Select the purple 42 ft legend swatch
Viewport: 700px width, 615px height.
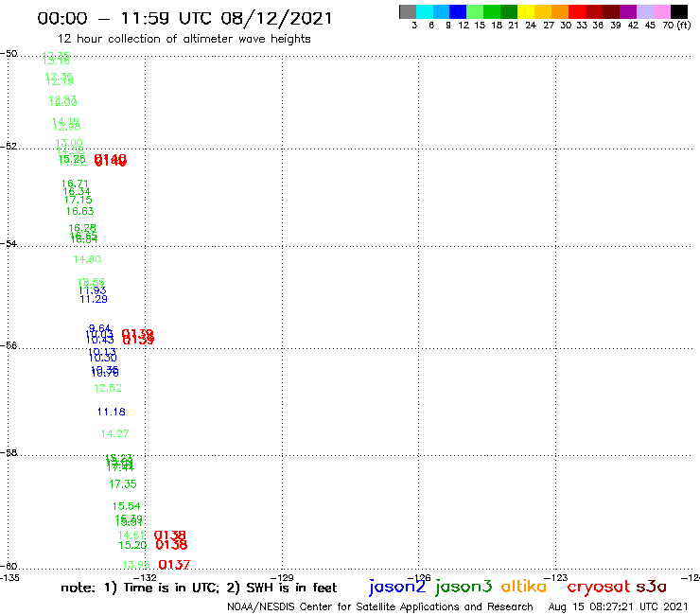point(628,11)
